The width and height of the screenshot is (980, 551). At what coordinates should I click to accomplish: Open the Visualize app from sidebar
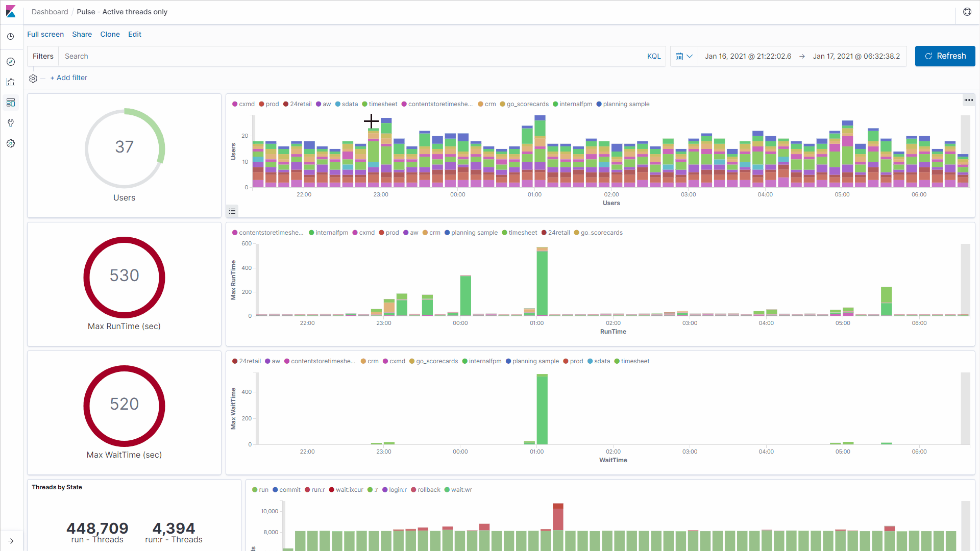click(10, 82)
